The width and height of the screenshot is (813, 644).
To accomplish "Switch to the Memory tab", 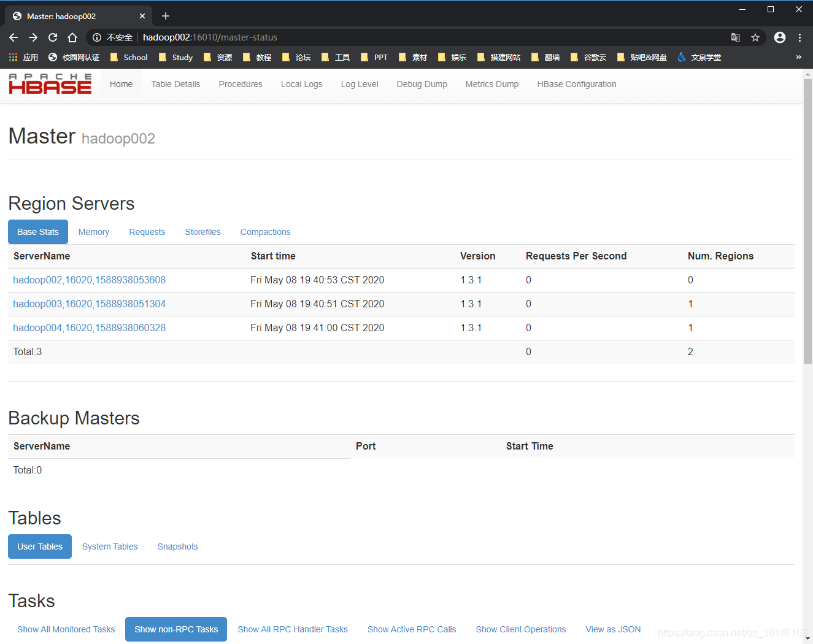I will click(x=94, y=232).
